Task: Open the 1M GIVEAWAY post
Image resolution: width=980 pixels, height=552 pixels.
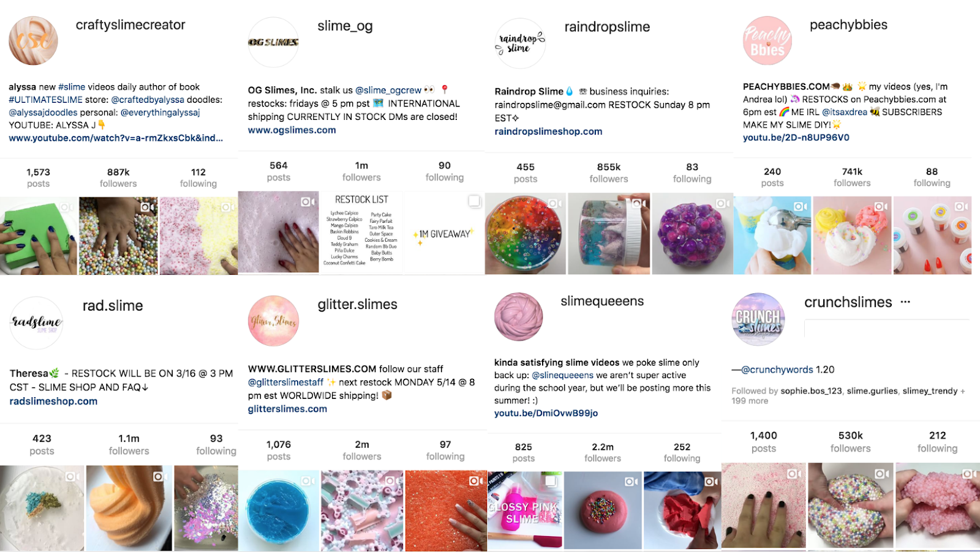Action: [x=445, y=232]
